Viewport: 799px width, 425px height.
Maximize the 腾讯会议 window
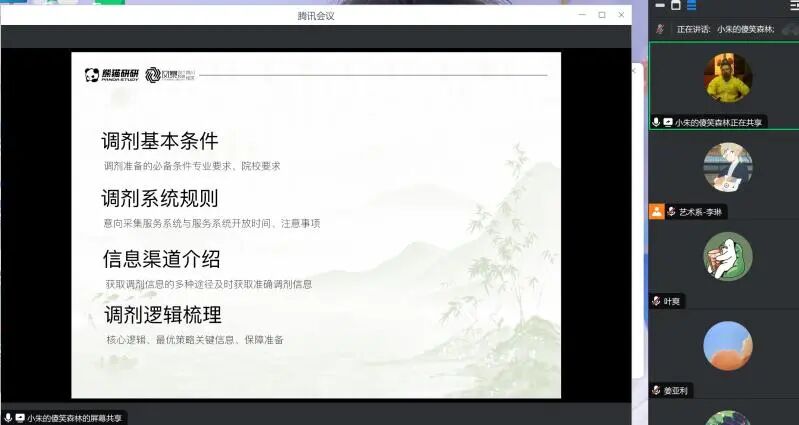pos(601,15)
